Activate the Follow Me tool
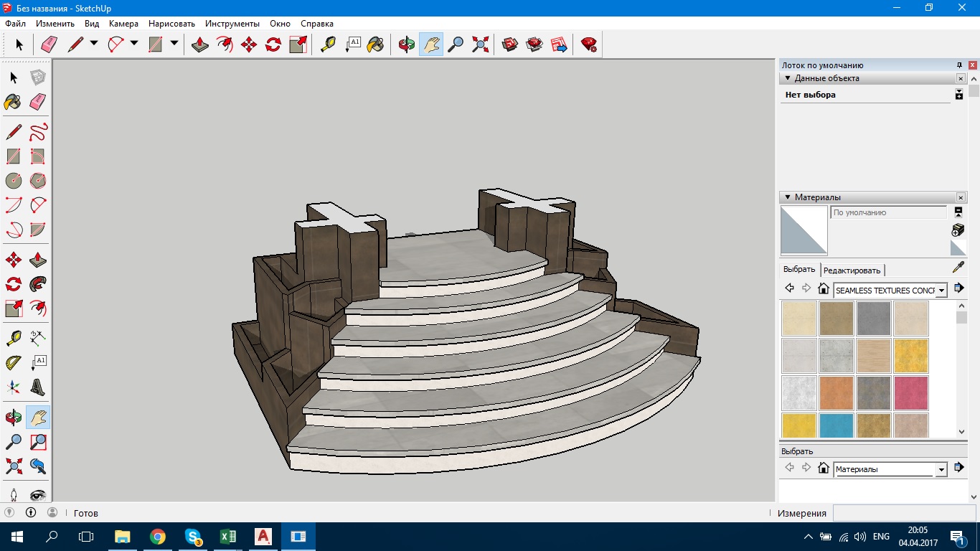 pos(38,283)
